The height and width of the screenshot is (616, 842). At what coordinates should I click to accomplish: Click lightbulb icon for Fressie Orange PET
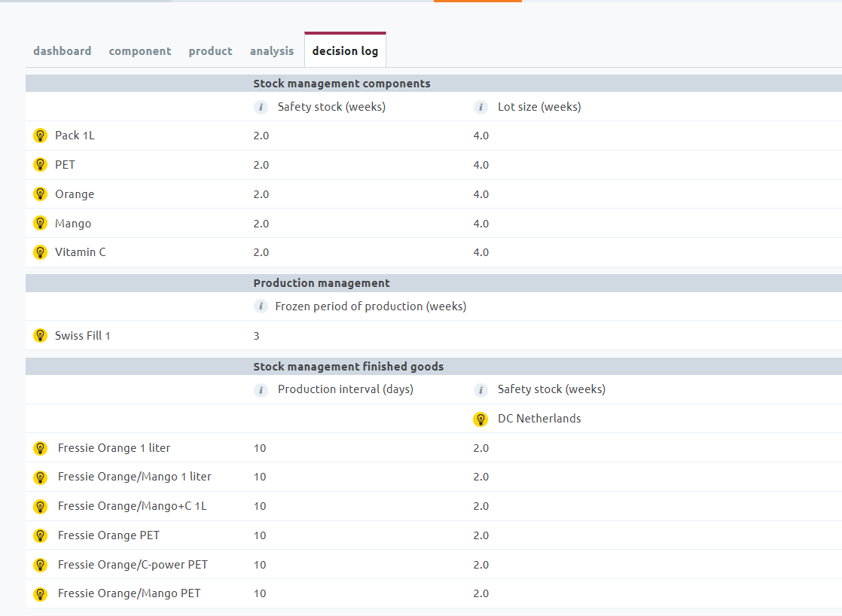point(40,535)
